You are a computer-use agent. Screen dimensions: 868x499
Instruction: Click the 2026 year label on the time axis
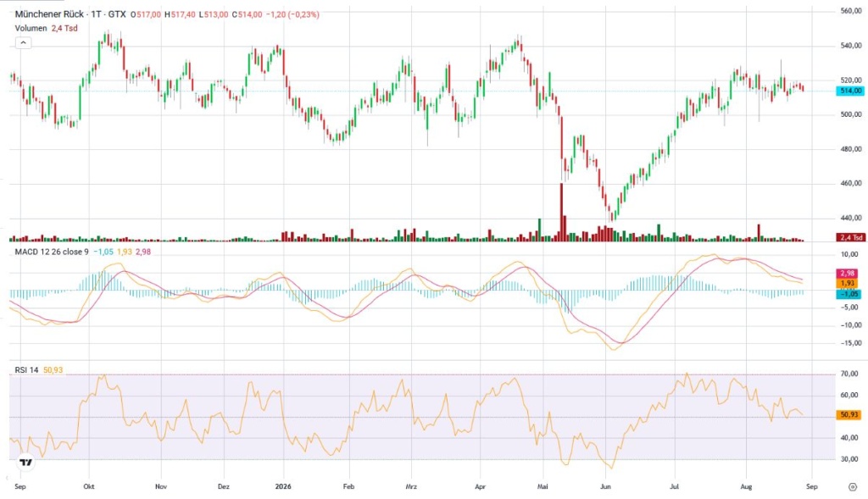(x=283, y=487)
